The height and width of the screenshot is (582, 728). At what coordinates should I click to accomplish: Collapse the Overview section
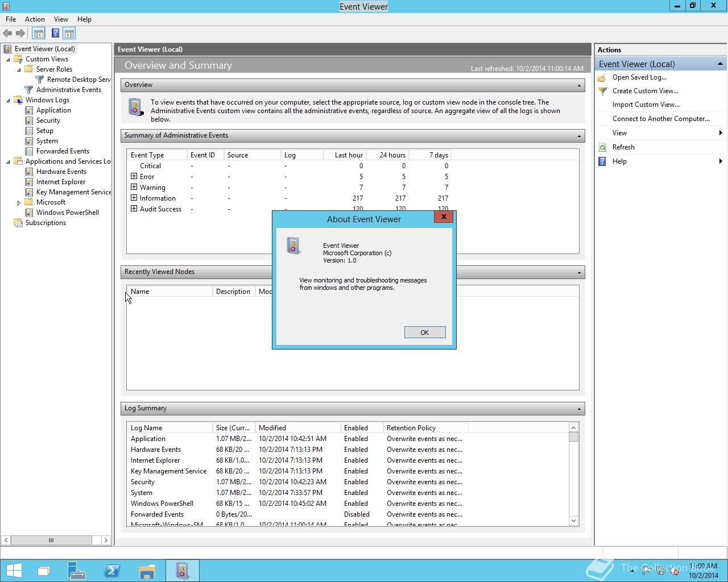[579, 85]
